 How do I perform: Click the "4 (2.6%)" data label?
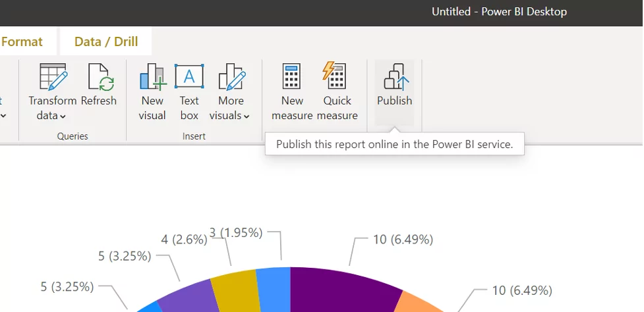click(x=184, y=240)
